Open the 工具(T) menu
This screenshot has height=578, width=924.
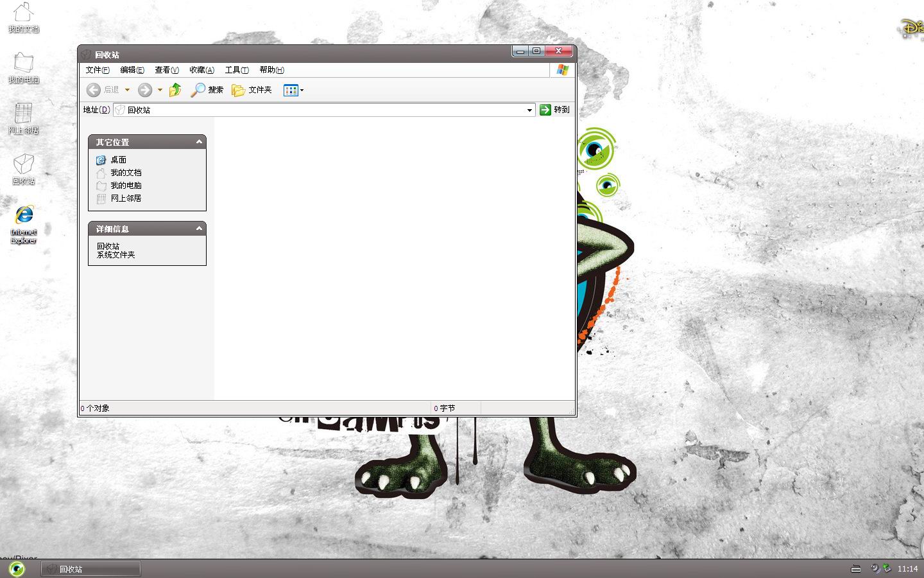tap(237, 70)
